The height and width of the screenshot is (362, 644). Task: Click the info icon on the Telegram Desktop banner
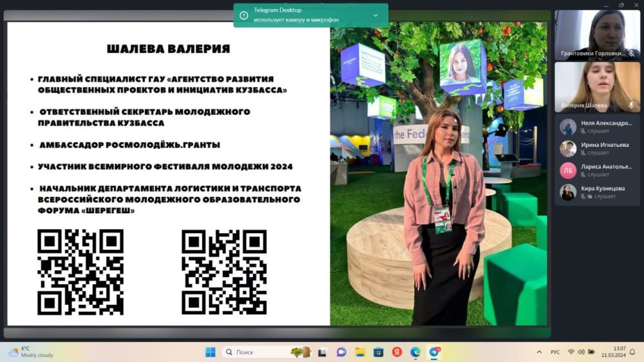pyautogui.click(x=243, y=15)
